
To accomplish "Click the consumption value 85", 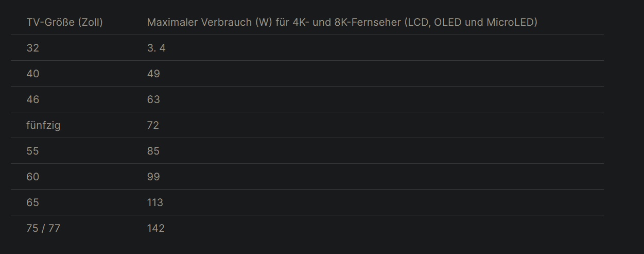I will (153, 151).
